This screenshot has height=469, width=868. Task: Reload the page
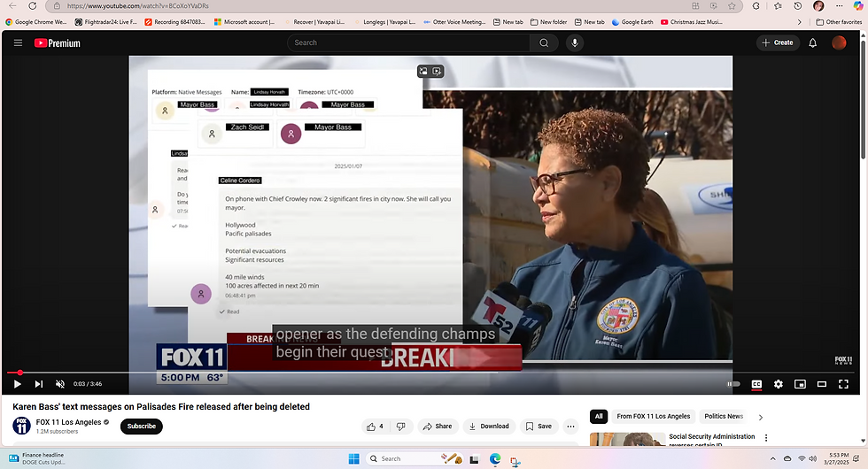tap(33, 5)
